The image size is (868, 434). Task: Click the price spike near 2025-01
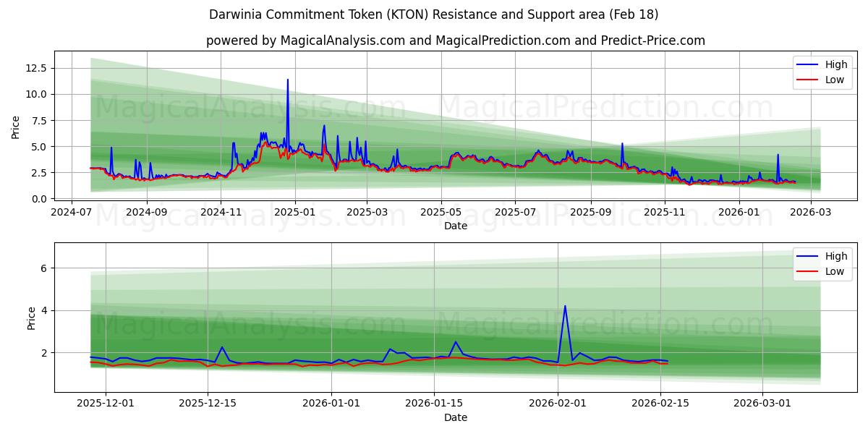288,80
